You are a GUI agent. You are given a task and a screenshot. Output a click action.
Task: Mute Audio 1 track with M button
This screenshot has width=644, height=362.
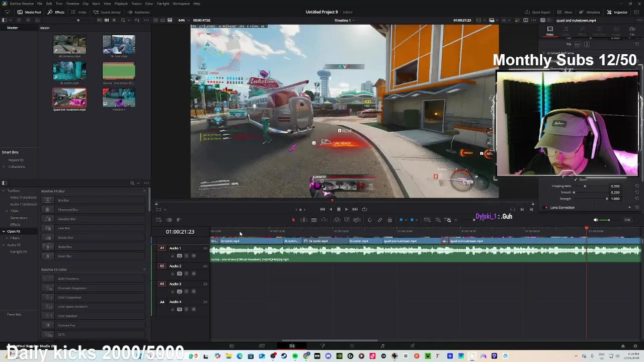tap(193, 255)
